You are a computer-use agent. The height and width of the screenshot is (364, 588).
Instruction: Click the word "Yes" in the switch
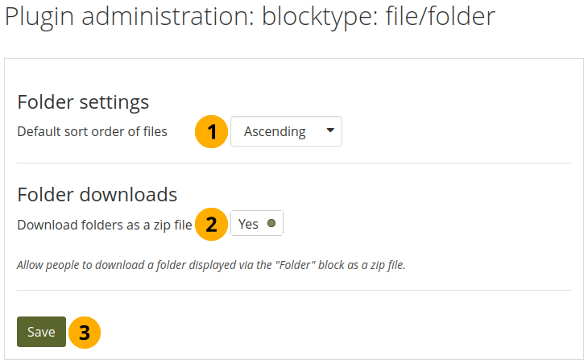[248, 225]
